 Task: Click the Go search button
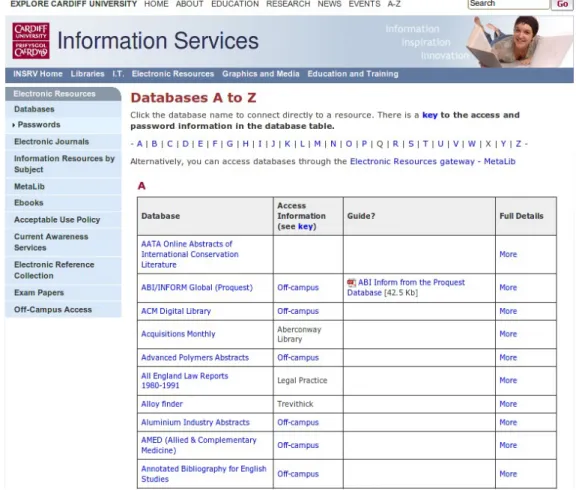click(x=562, y=4)
